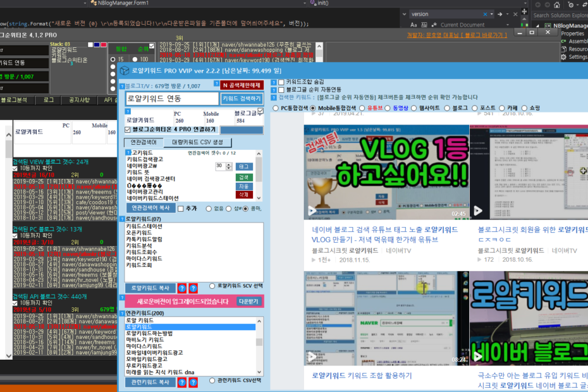The width and height of the screenshot is (588, 392).
Task: Click help icon left of pink upgrade banner
Action: click(x=122, y=297)
